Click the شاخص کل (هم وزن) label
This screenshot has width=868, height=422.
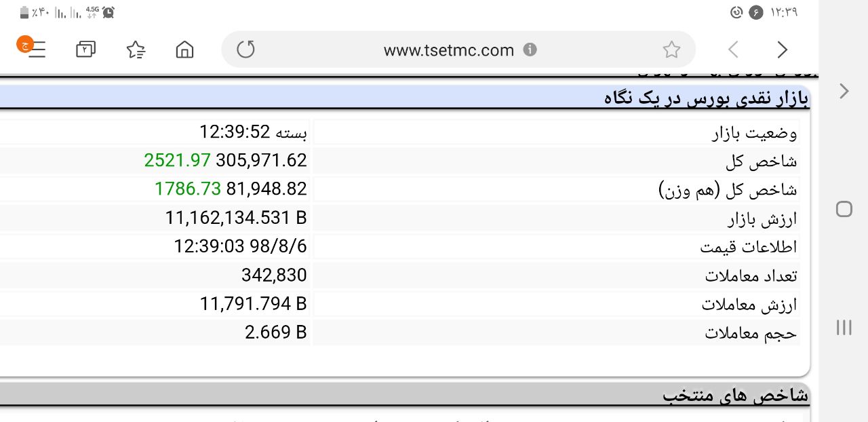tap(728, 190)
